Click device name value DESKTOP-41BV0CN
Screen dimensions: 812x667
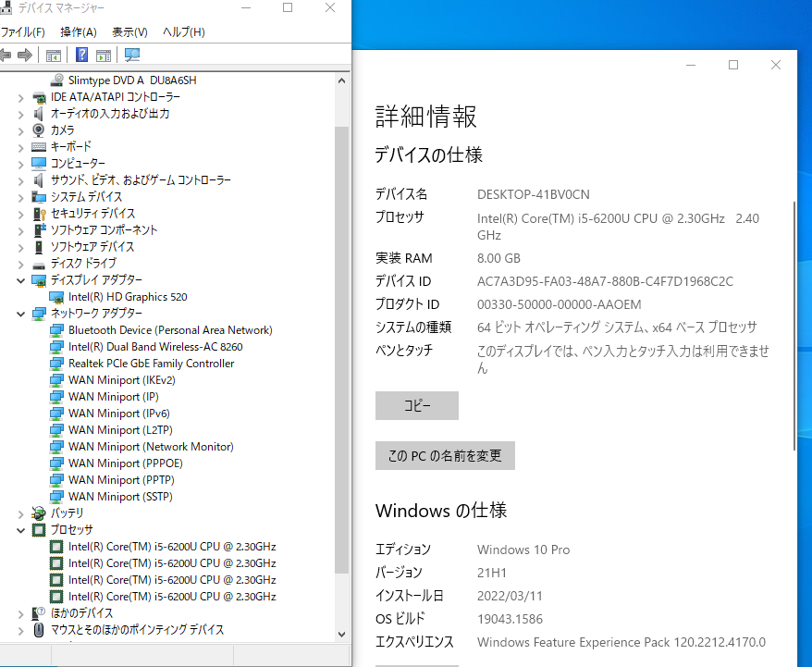[534, 194]
